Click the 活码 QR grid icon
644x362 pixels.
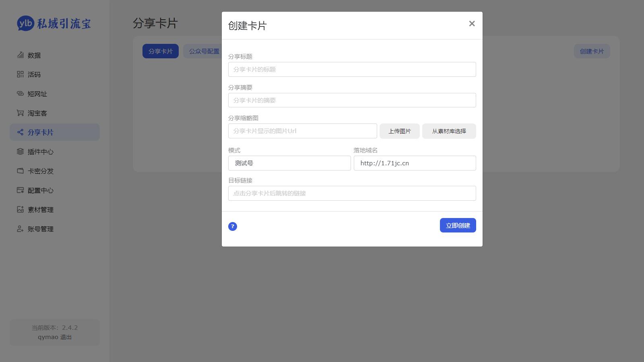pos(20,74)
